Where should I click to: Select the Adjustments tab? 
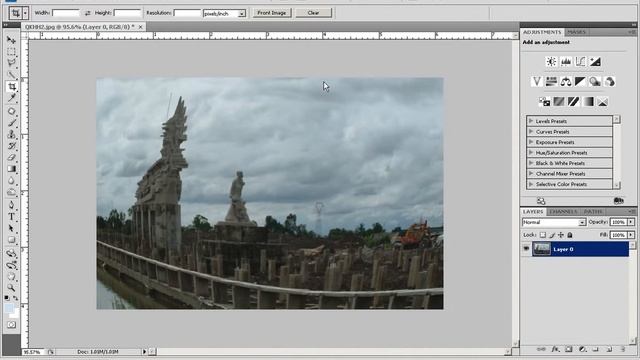(542, 32)
